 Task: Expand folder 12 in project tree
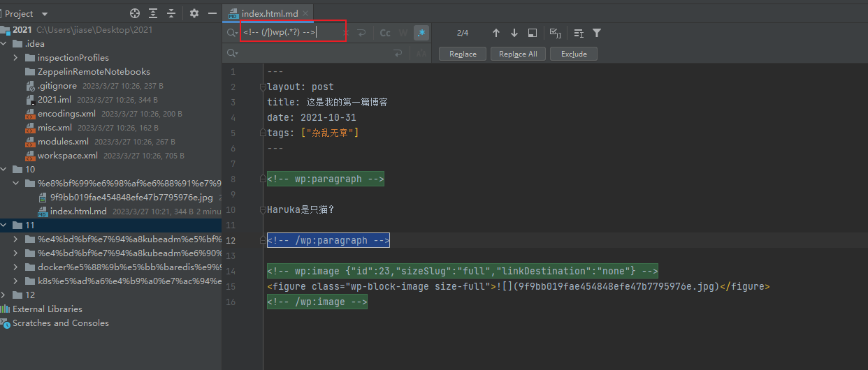click(4, 295)
